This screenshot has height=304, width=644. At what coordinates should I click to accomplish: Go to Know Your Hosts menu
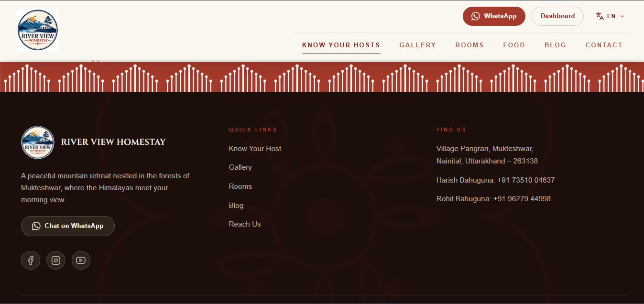click(x=341, y=45)
